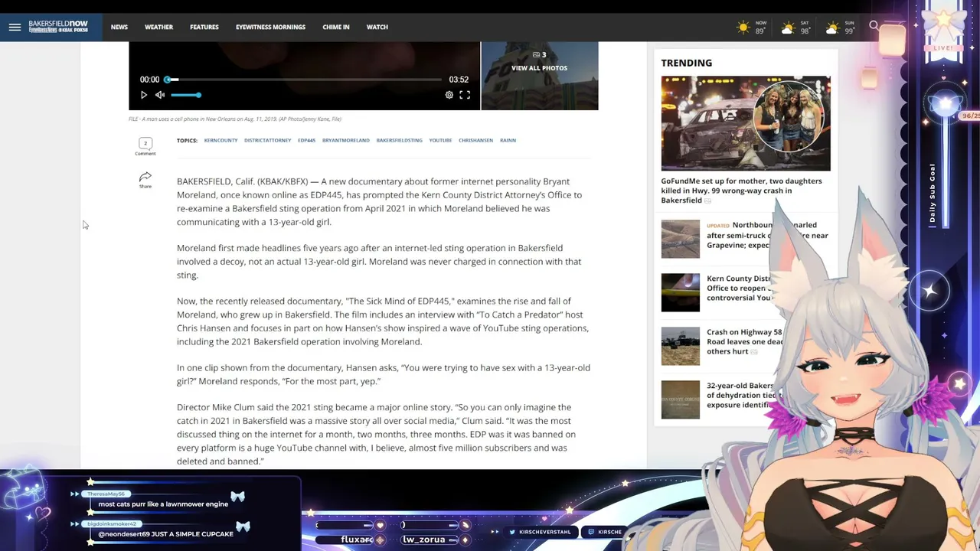Select the bigdoinksmoker42 chat username
This screenshot has width=980, height=551.
pos(112,524)
